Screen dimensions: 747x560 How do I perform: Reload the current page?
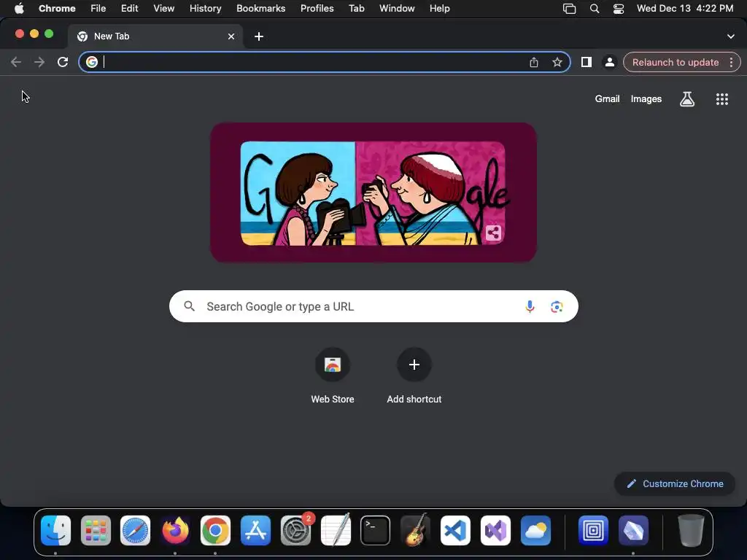click(x=63, y=63)
